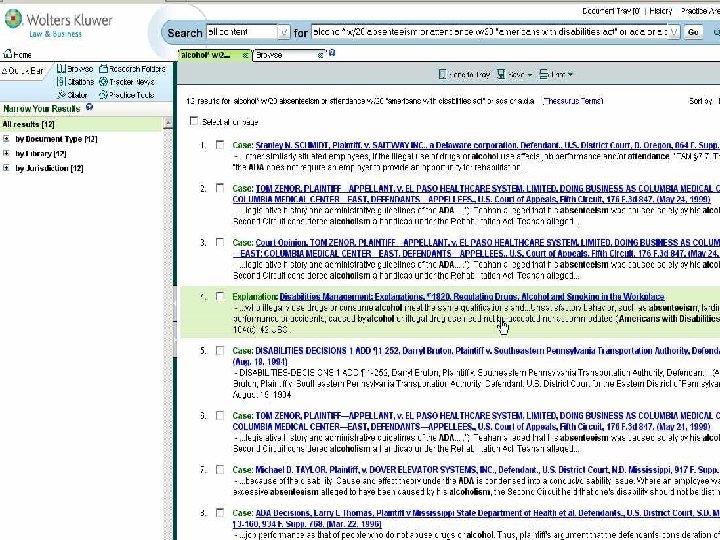This screenshot has height=540, width=720.
Task: Check the box for result 2 Zenor case
Action: (x=220, y=188)
